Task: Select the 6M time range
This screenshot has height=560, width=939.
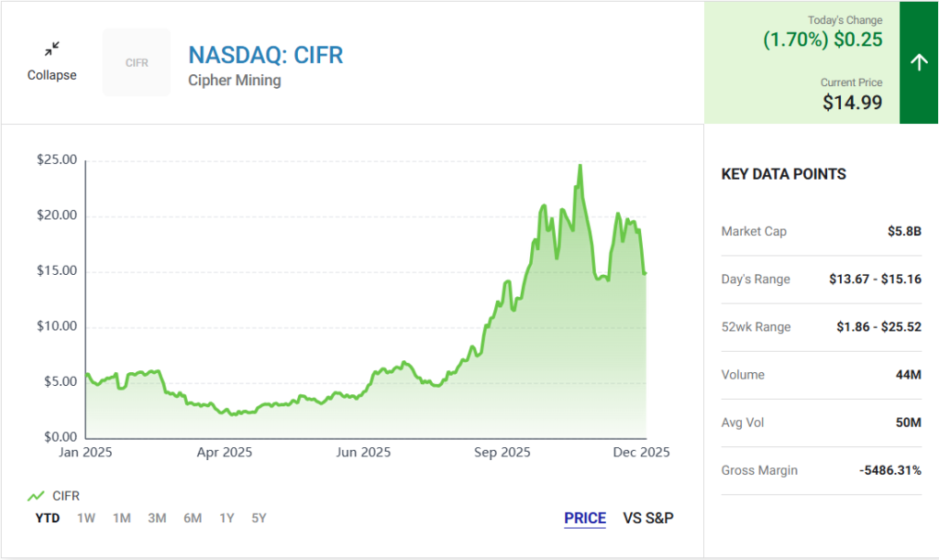Action: (x=192, y=518)
